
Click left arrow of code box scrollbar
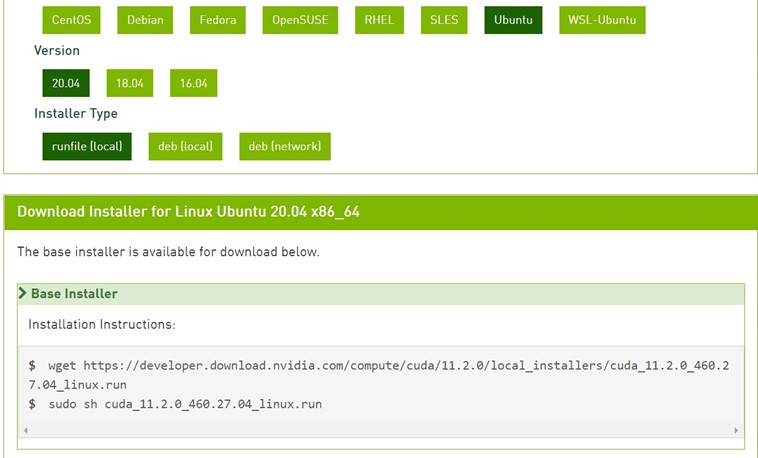pyautogui.click(x=26, y=430)
